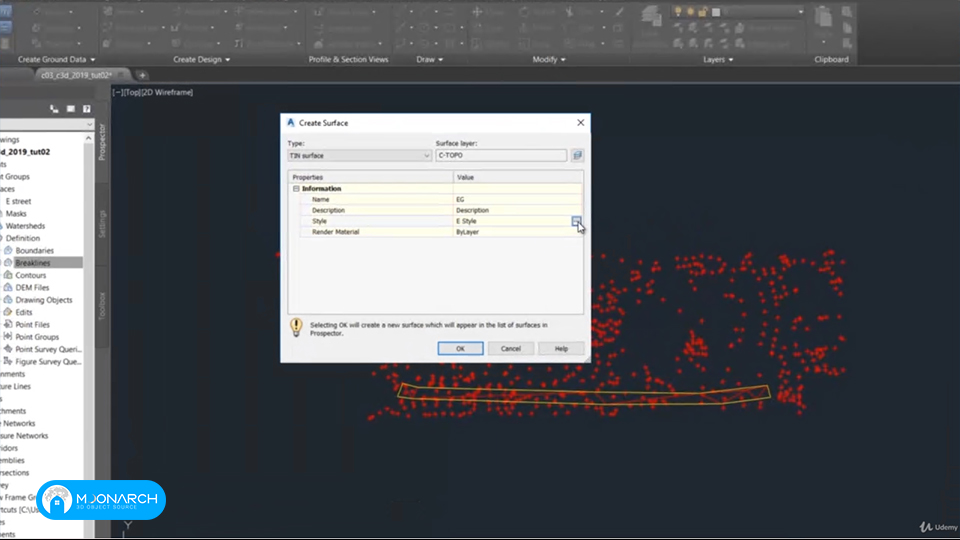
Task: Expand the Create Ground Data panel
Action: pyautogui.click(x=56, y=59)
